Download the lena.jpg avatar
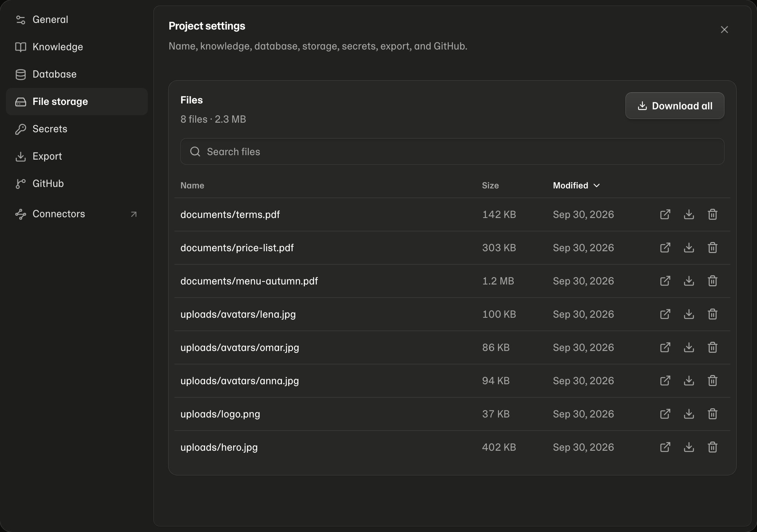The width and height of the screenshot is (757, 532). (689, 314)
